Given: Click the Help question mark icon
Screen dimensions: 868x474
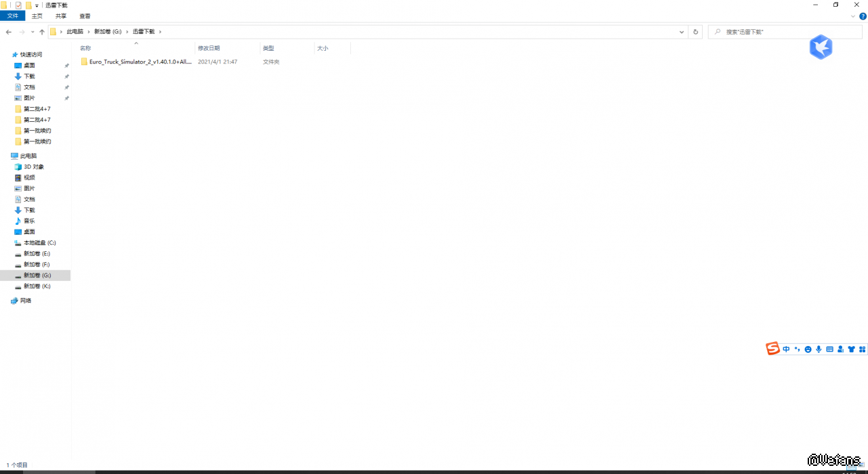Looking at the screenshot, I should tap(861, 16).
